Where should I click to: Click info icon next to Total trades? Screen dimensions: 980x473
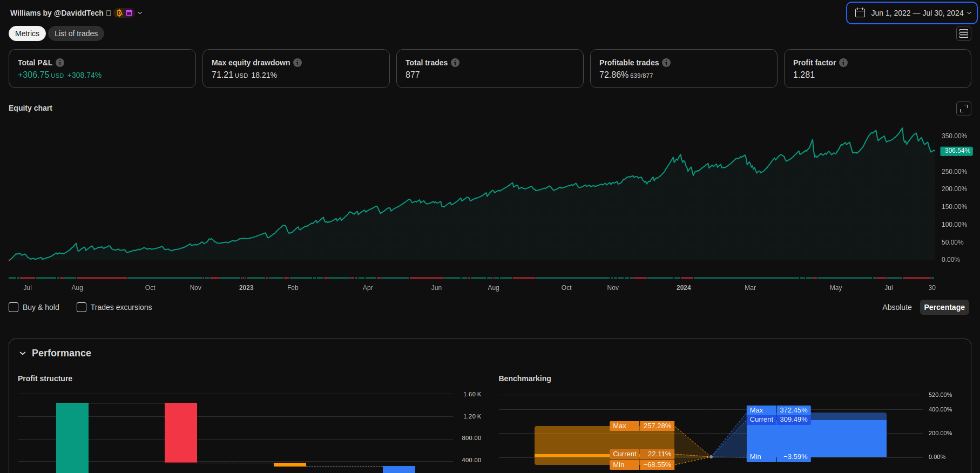455,63
